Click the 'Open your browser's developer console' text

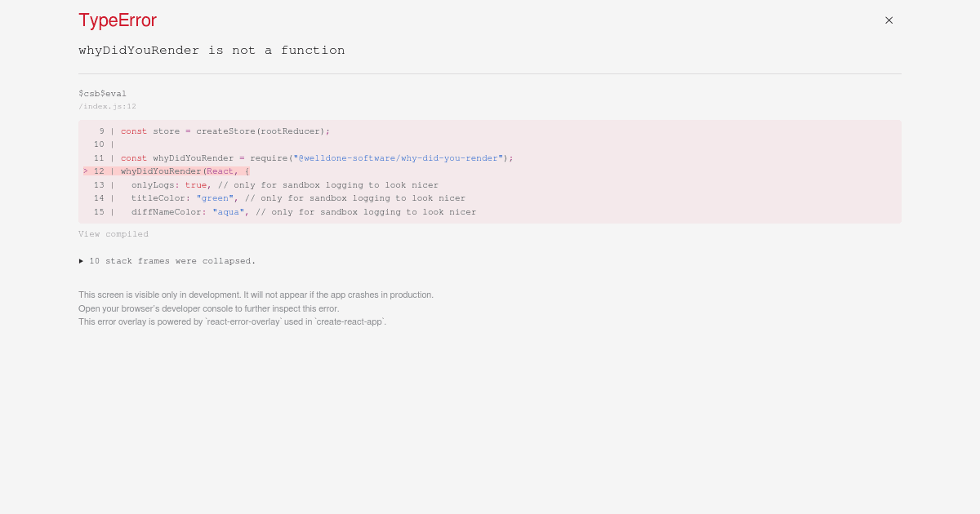click(x=208, y=308)
